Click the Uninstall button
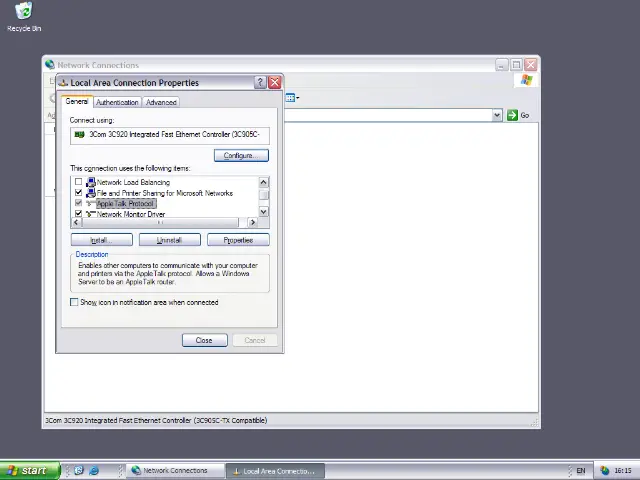This screenshot has height=480, width=640. [170, 240]
